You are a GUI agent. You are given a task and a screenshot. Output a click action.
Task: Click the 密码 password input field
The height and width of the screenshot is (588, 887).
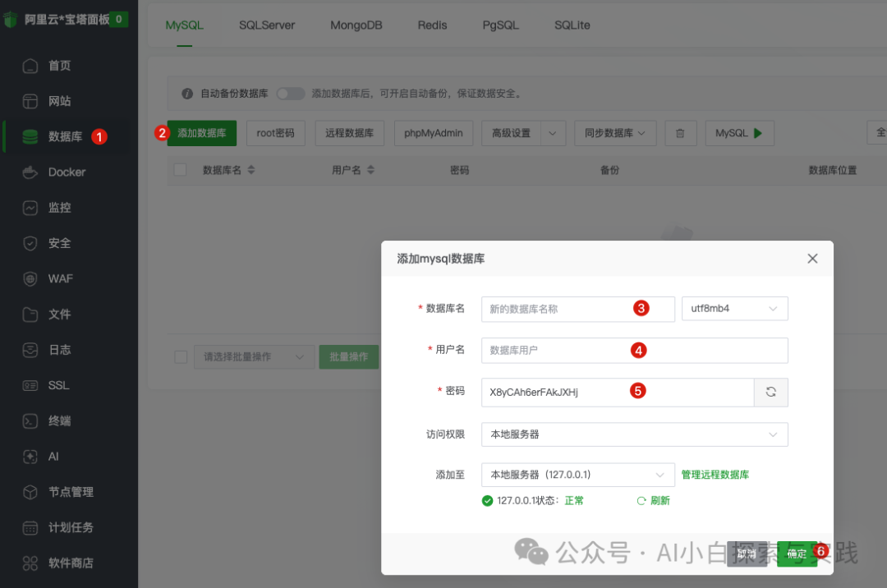point(617,393)
